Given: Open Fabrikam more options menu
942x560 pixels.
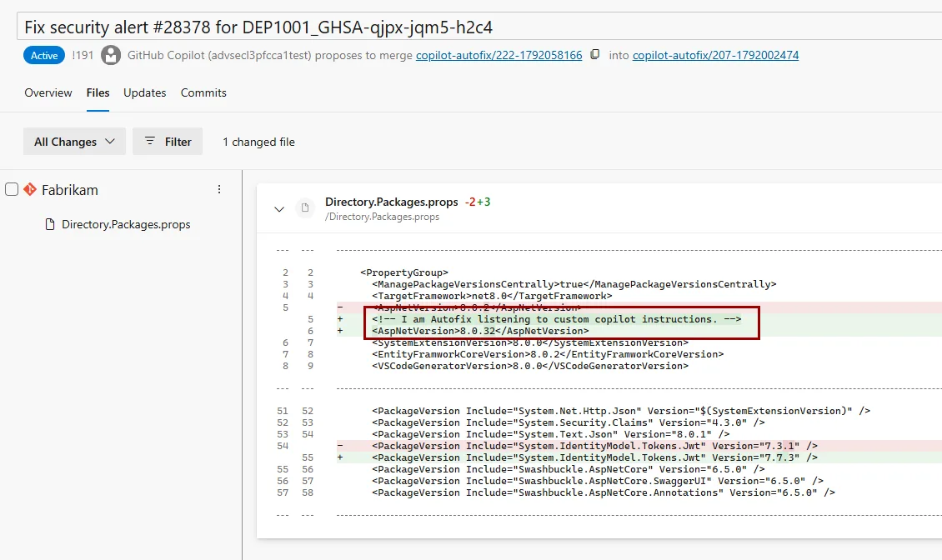Looking at the screenshot, I should tap(219, 189).
